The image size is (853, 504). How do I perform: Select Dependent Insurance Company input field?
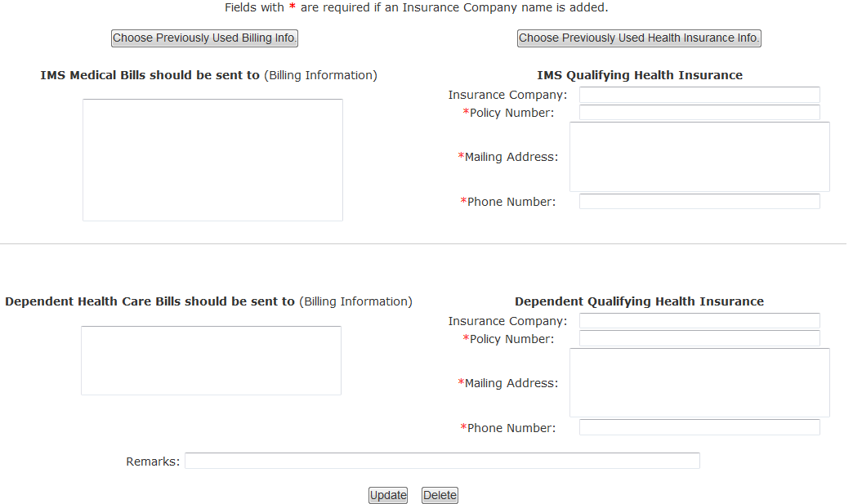699,321
